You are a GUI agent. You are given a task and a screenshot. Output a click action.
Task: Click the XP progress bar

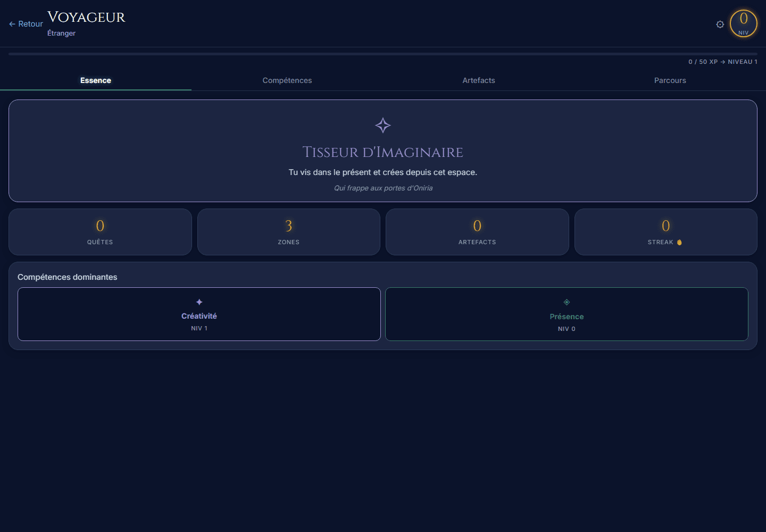coord(383,54)
